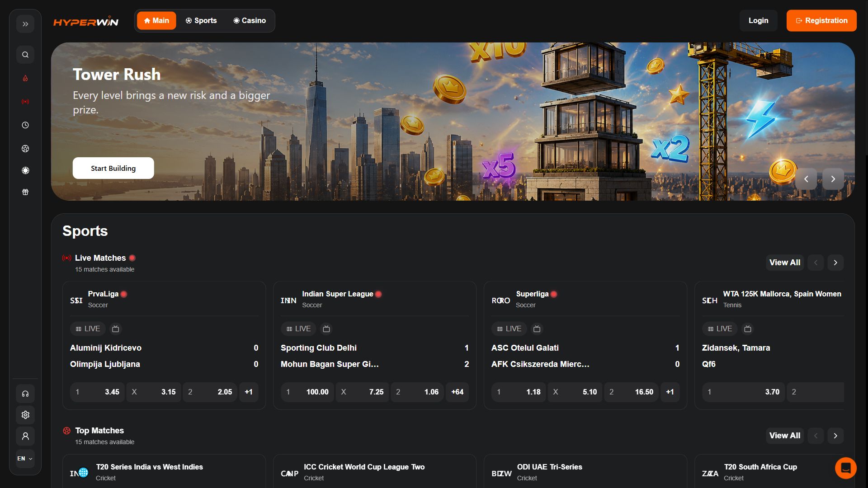Select draw odds 3.15 in PrvaLiga match
868x488 pixels.
(154, 392)
